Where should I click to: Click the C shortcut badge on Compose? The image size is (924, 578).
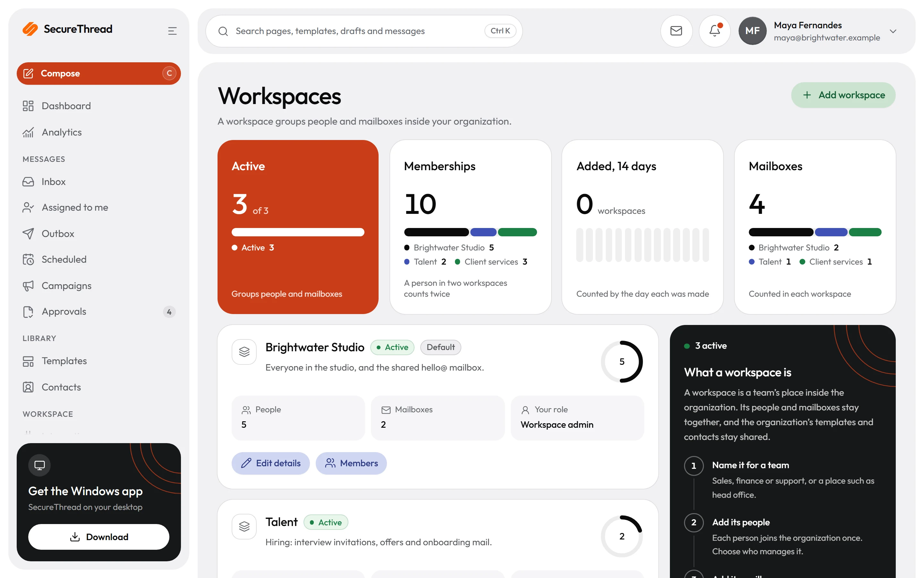169,74
